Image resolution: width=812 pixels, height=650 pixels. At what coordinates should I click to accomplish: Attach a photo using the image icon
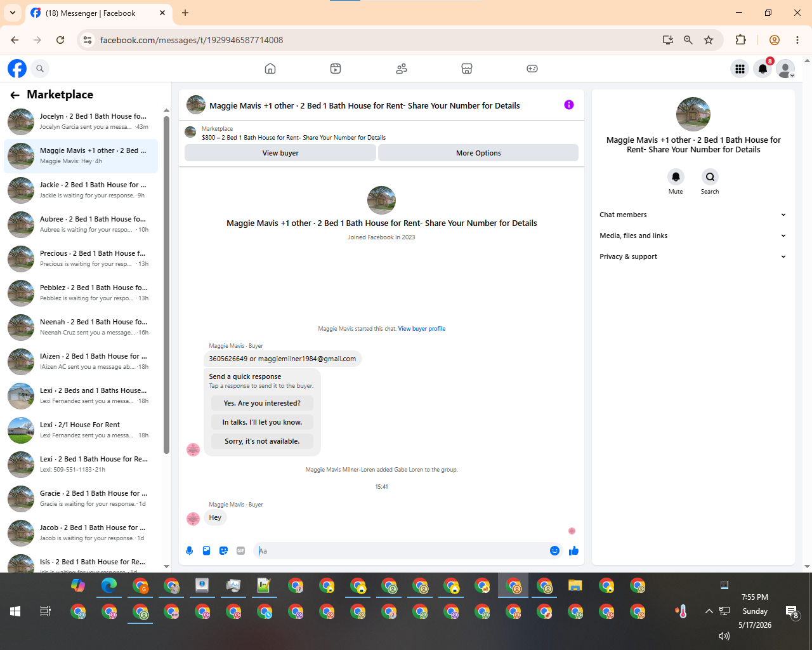[x=206, y=551]
